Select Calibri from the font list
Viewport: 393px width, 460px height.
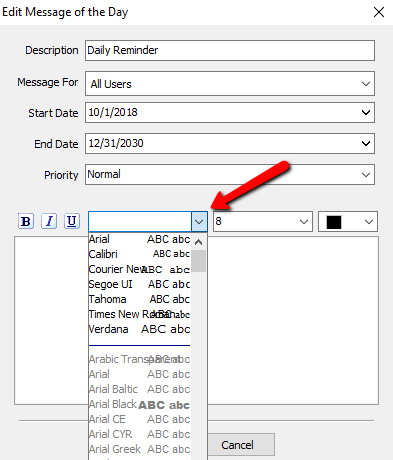[139, 254]
